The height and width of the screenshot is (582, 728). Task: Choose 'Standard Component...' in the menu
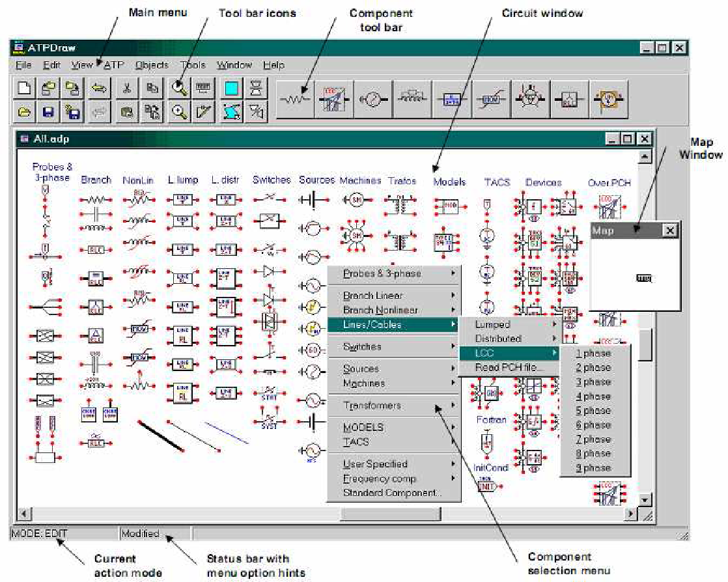[x=392, y=493]
